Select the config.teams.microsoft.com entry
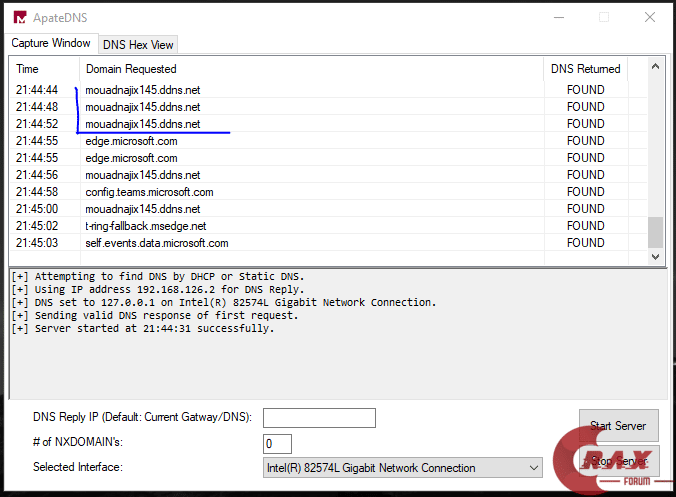Screen dimensions: 676x497 (x=149, y=192)
